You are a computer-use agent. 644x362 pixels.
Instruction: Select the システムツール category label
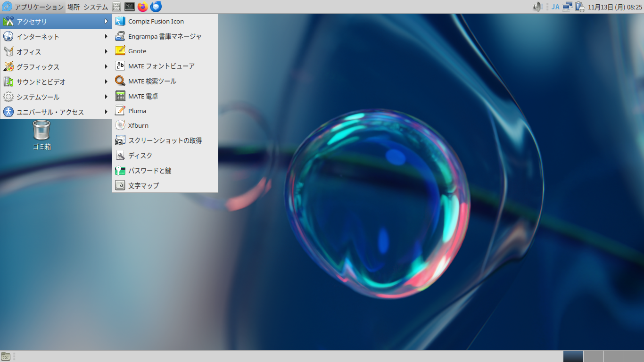pos(38,97)
